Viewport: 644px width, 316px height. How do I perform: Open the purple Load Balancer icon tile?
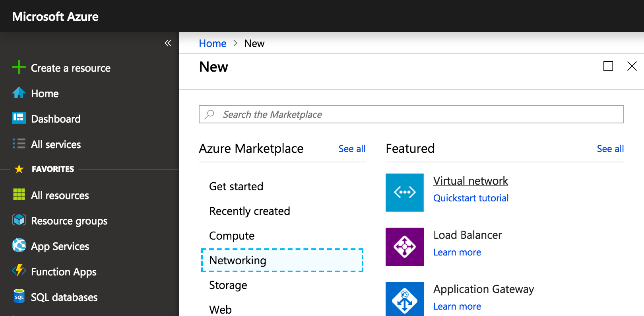coord(404,247)
